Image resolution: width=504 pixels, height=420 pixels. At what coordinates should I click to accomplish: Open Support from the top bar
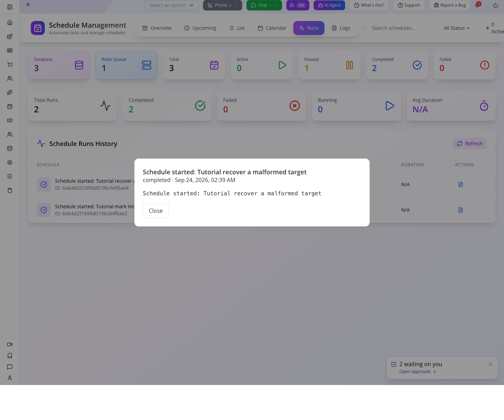click(409, 5)
